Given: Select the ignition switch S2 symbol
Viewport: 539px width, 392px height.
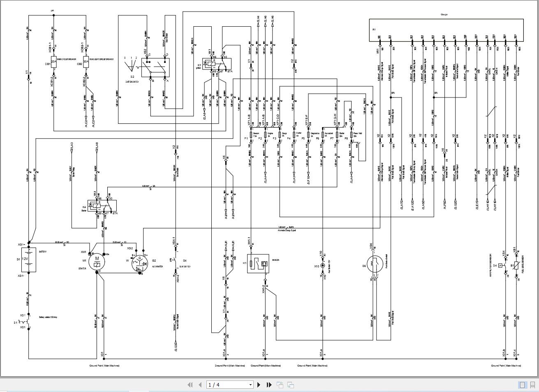Looking at the screenshot, I should click(x=154, y=67).
